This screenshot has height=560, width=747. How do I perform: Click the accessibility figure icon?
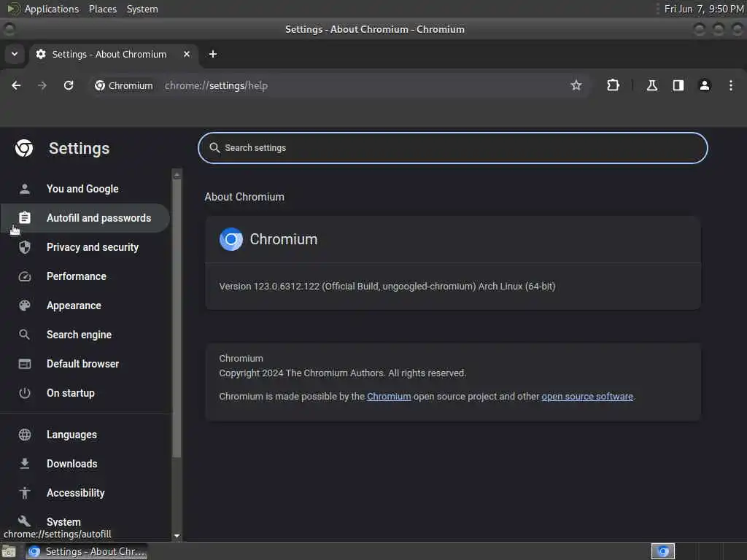click(x=25, y=493)
